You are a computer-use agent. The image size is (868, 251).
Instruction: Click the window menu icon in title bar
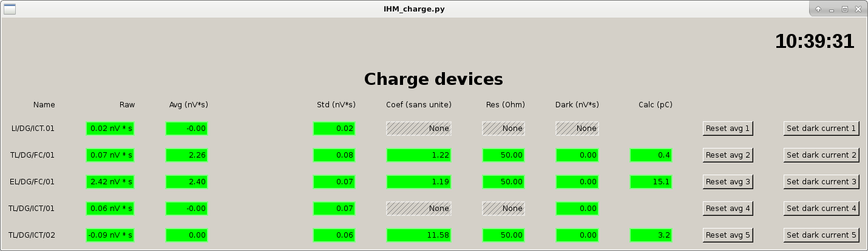coord(9,9)
